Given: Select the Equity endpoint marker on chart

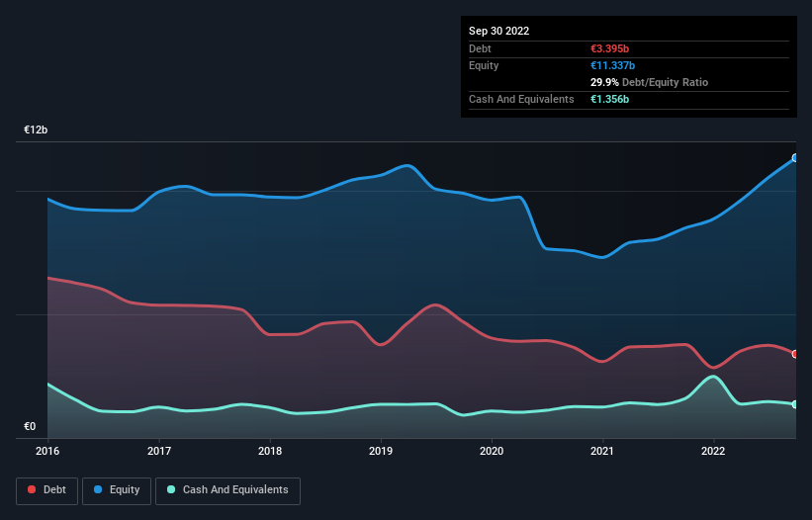Looking at the screenshot, I should coord(795,158).
